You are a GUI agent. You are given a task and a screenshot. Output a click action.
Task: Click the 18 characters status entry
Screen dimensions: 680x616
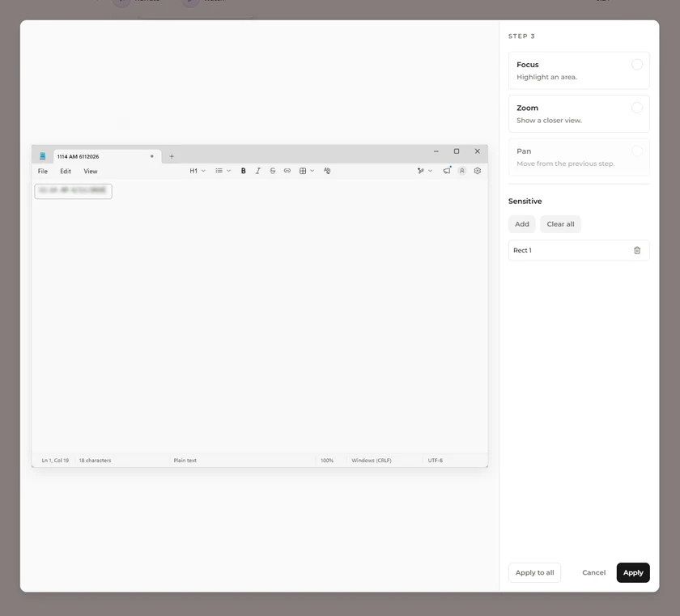(95, 461)
